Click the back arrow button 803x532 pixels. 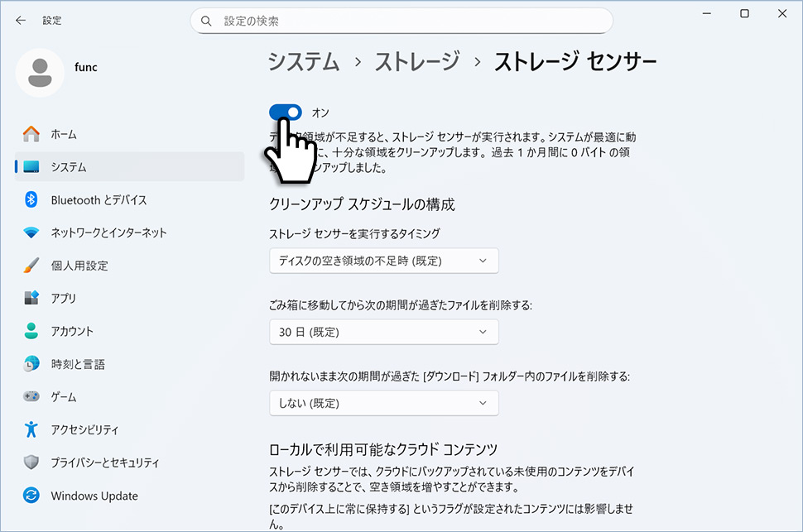[20, 20]
